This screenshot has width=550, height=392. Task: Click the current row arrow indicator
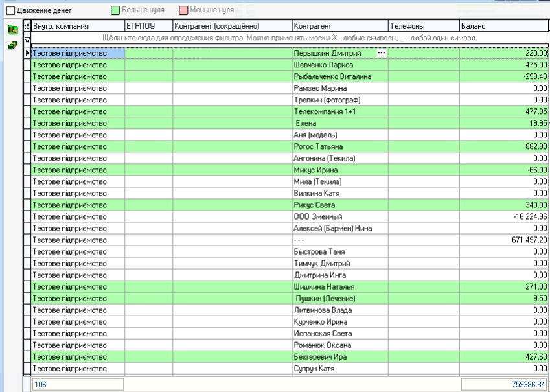(x=27, y=53)
